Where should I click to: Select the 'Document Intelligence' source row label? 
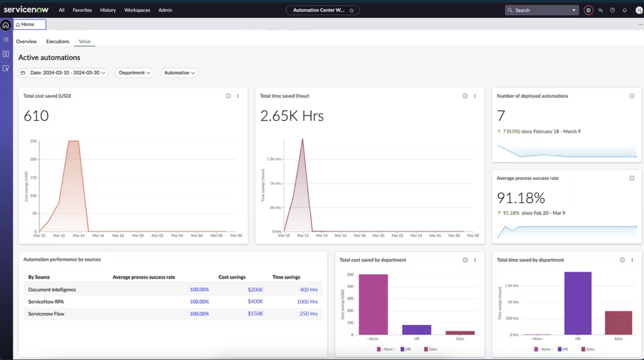coord(52,290)
